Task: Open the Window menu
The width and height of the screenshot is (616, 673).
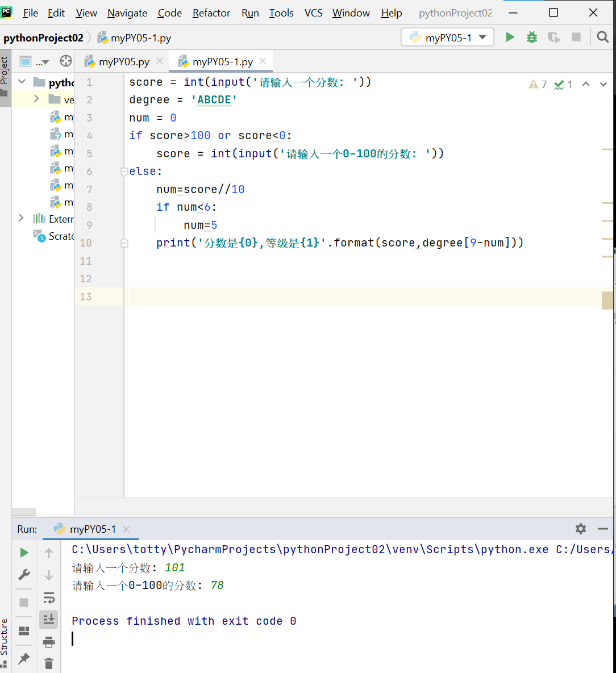Action: [x=351, y=13]
